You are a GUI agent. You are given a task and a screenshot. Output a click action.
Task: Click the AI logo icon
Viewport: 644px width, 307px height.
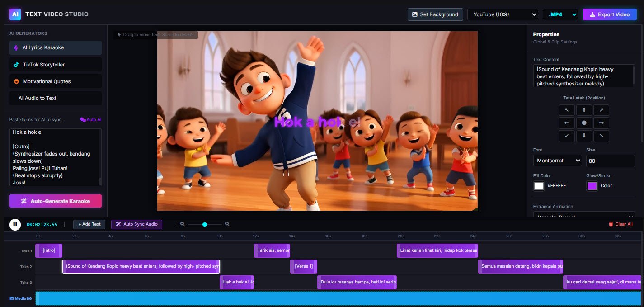tap(15, 14)
